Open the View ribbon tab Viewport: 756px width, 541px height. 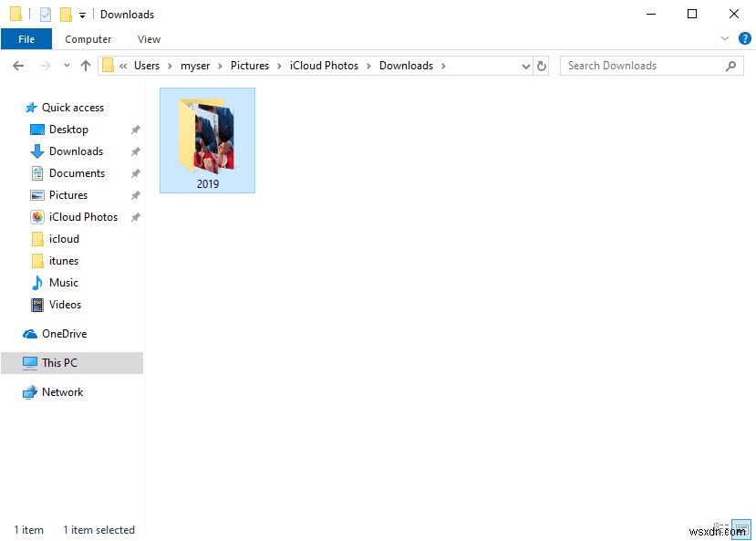149,39
